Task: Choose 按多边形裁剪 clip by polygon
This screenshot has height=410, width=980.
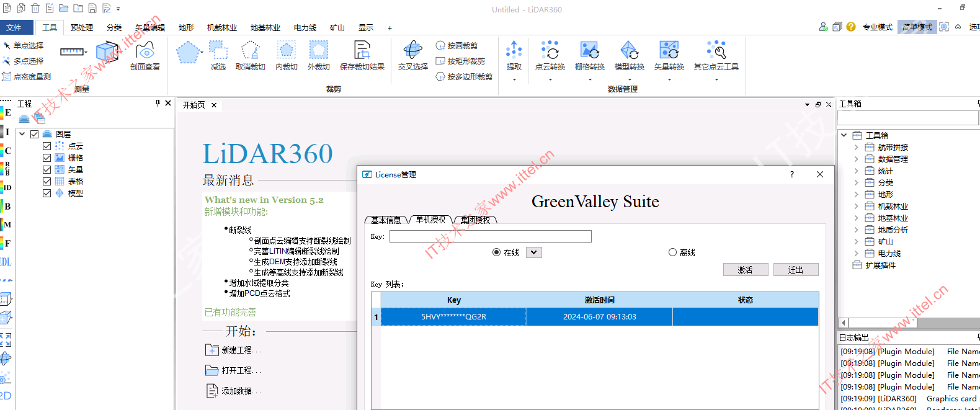Action: point(464,76)
